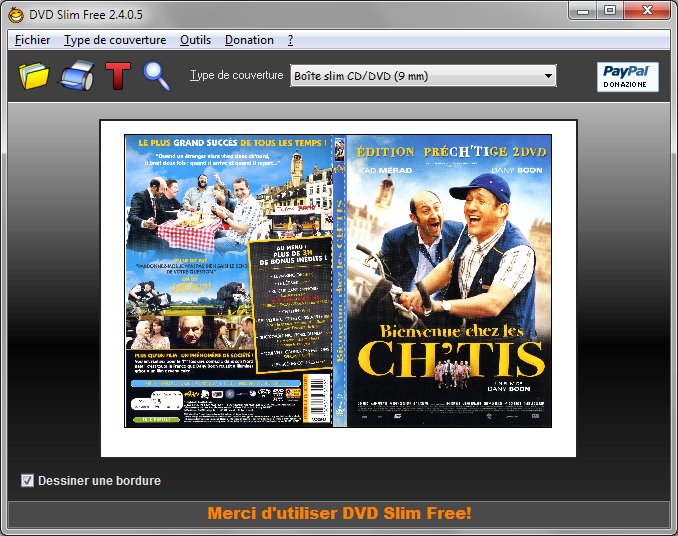Click the magnifying glass zoom icon
678x536 pixels.
click(157, 76)
